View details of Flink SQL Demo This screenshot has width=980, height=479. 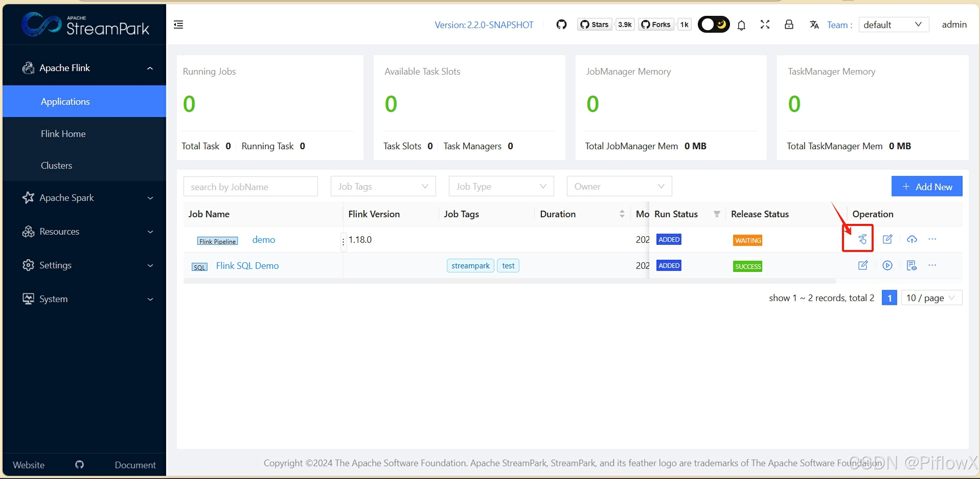[911, 265]
